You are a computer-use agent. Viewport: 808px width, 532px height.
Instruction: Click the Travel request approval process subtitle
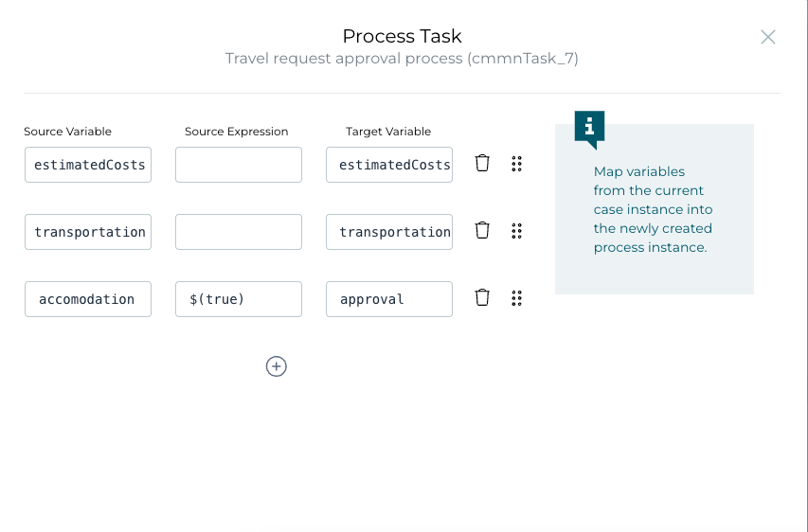(402, 59)
